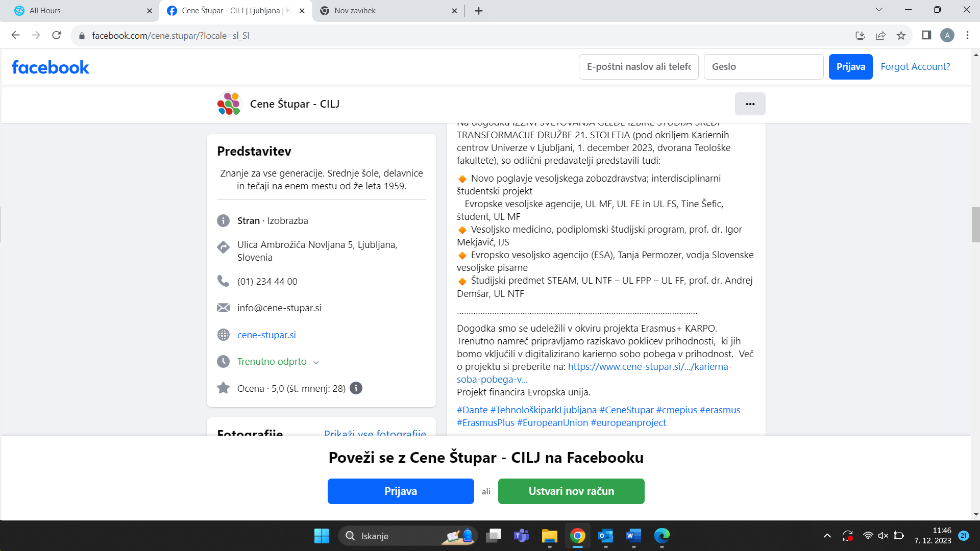Image resolution: width=980 pixels, height=551 pixels.
Task: Click the share icon in the address bar
Action: [880, 35]
